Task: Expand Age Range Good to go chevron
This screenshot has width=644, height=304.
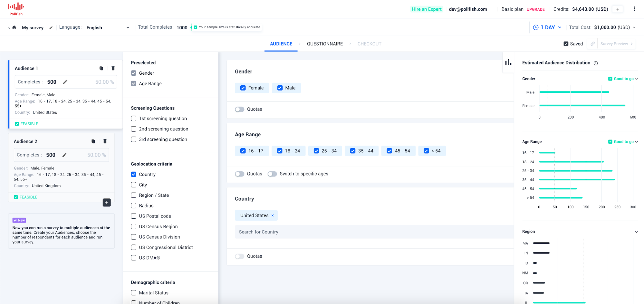Action: (x=636, y=142)
